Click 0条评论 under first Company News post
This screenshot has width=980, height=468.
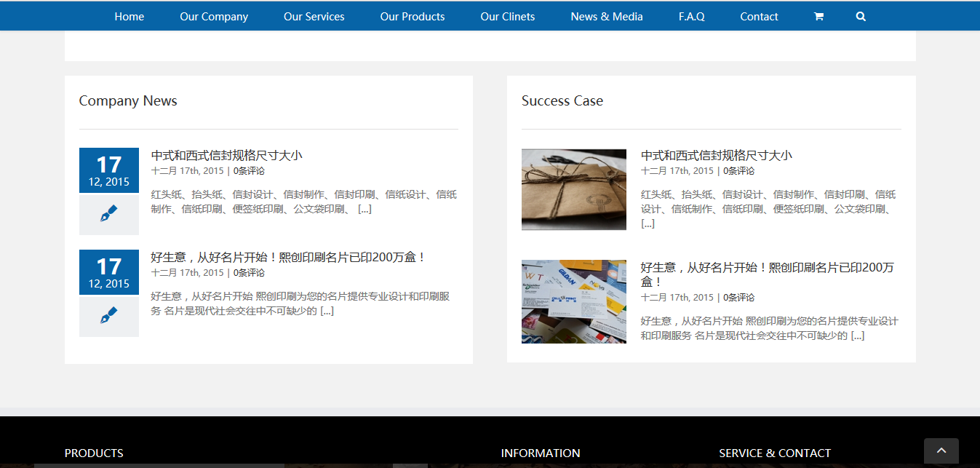[x=249, y=171]
